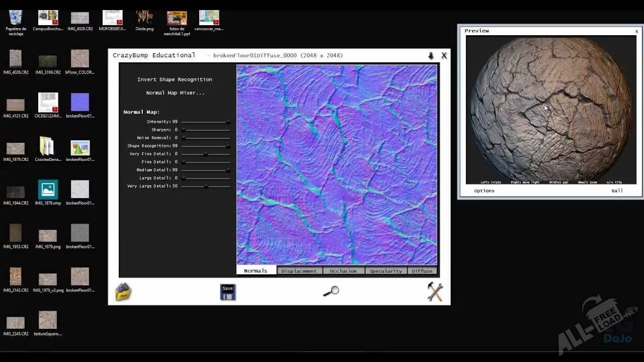644x362 pixels.
Task: Select the Papelera de reciclaje desktop icon
Action: pyautogui.click(x=16, y=18)
